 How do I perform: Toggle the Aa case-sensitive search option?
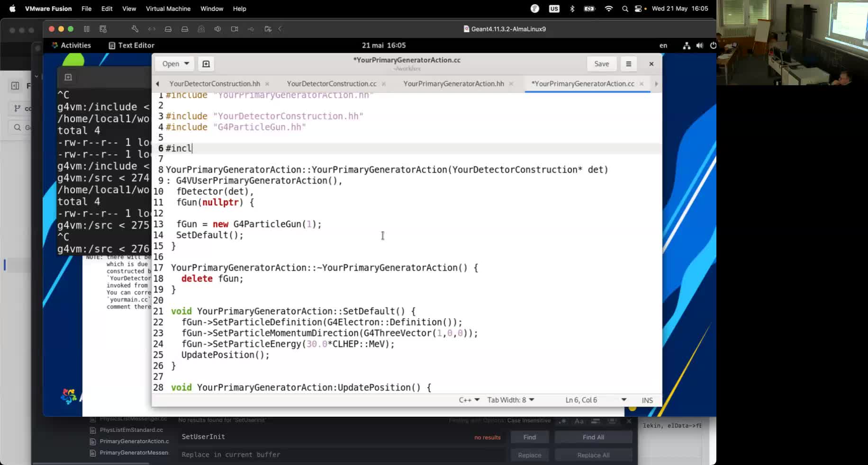tap(579, 421)
